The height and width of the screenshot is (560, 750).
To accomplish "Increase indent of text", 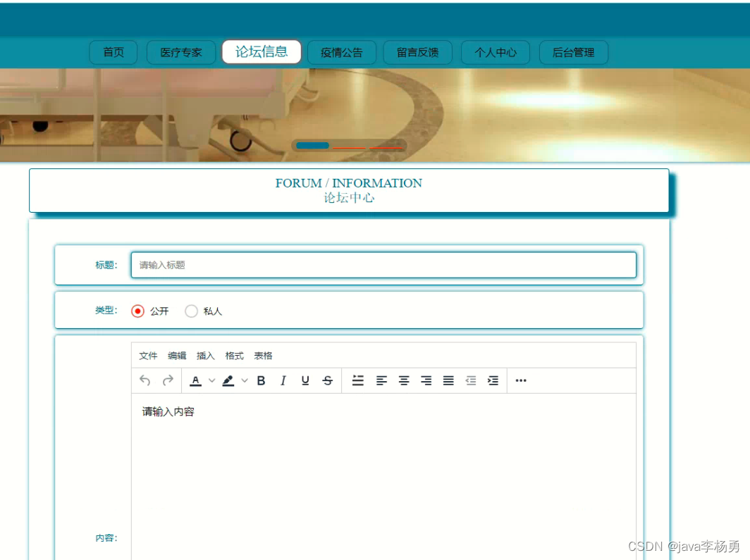I will coord(493,380).
